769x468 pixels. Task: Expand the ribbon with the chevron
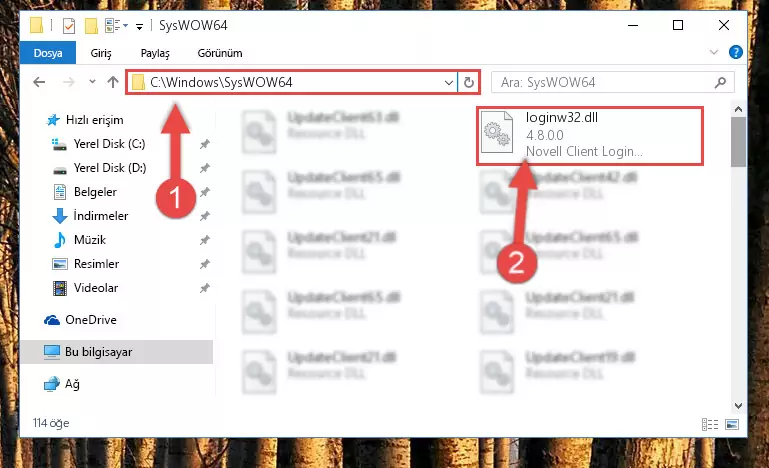(714, 52)
